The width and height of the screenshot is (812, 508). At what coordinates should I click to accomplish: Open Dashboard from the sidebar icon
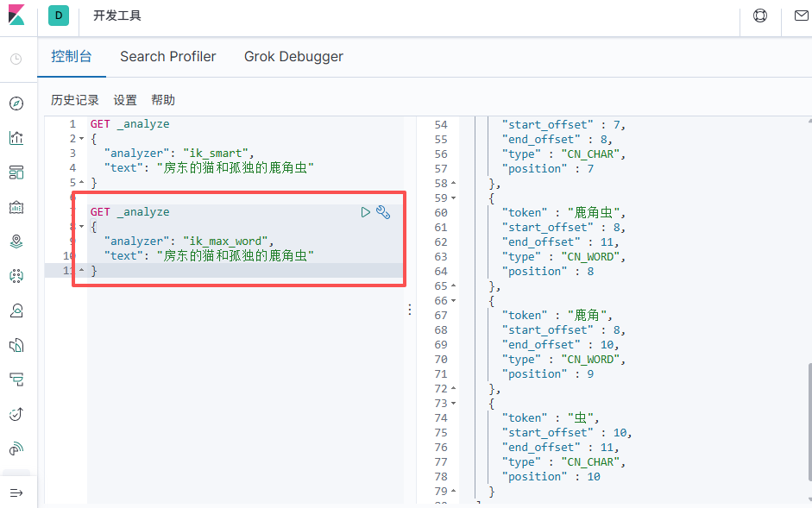click(16, 172)
